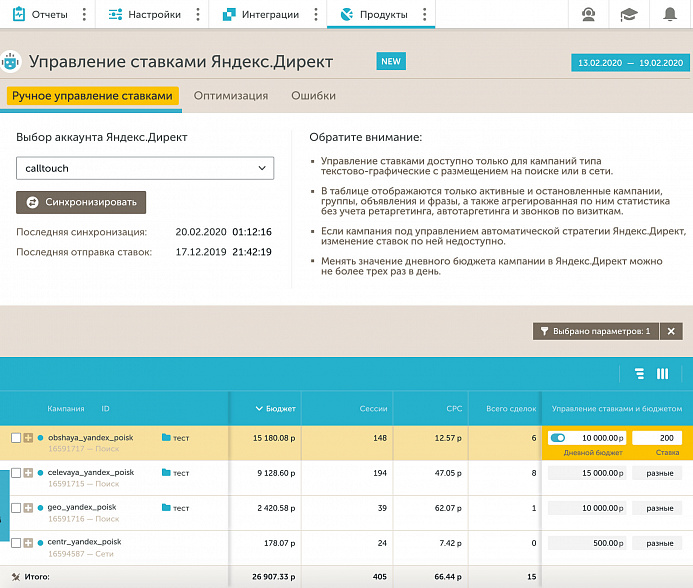
Task: Check the centr_yandex_poisk row checkbox
Action: click(x=16, y=542)
